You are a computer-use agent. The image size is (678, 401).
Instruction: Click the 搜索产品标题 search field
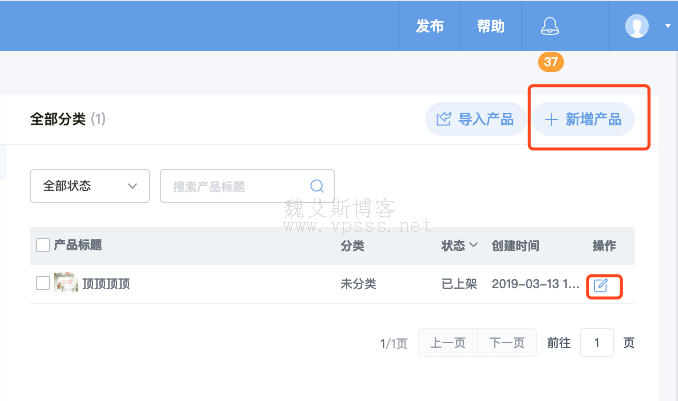pos(238,186)
